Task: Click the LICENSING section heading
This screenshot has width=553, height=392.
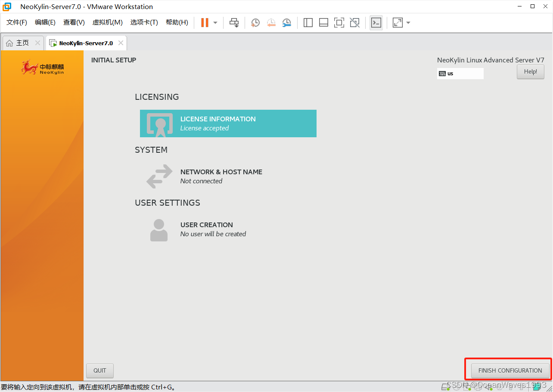Action: (157, 97)
